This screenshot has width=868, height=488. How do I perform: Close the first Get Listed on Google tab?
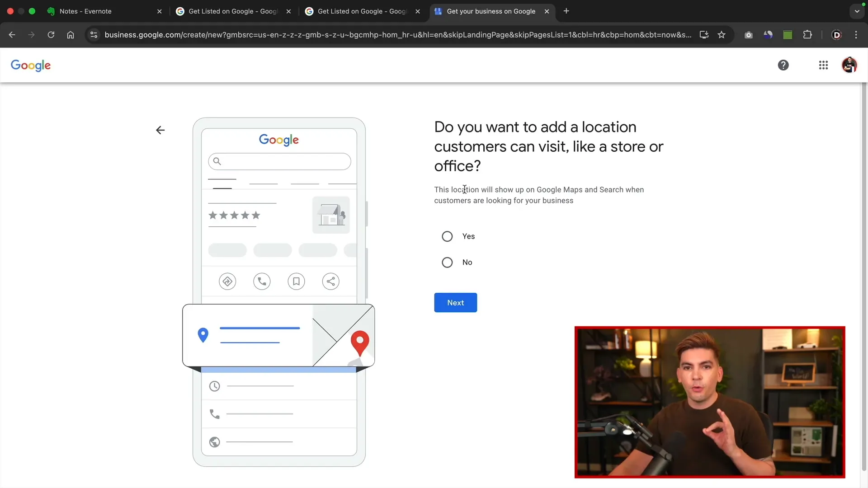(288, 11)
